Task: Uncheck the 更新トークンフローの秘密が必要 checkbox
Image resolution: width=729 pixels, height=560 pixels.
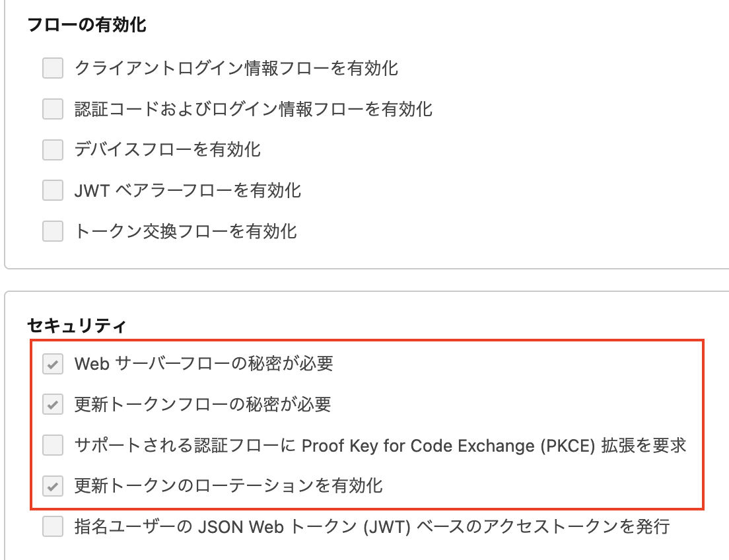Action: click(53, 405)
